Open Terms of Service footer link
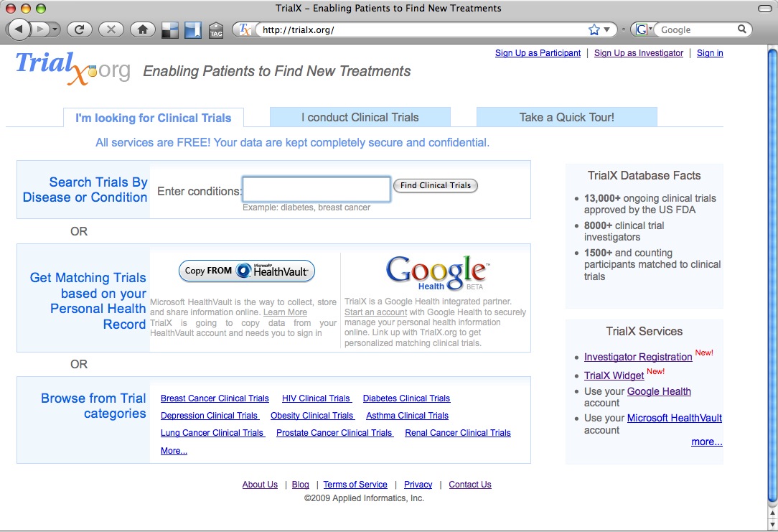 click(x=355, y=485)
